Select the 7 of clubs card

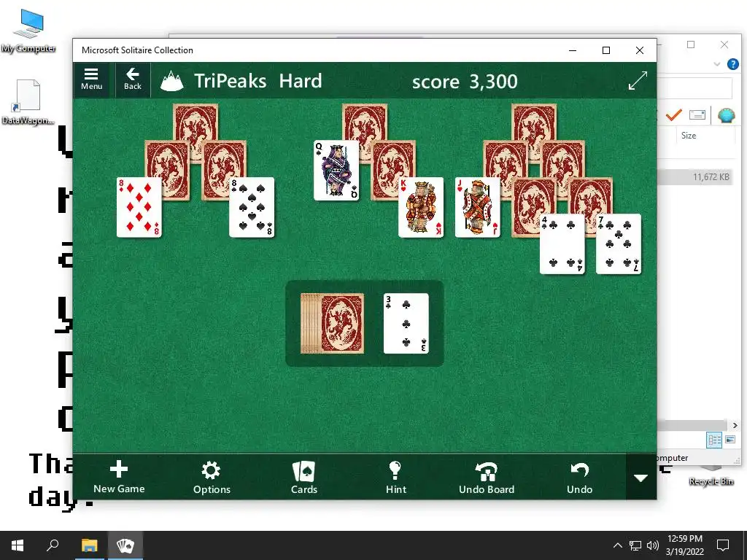point(619,244)
